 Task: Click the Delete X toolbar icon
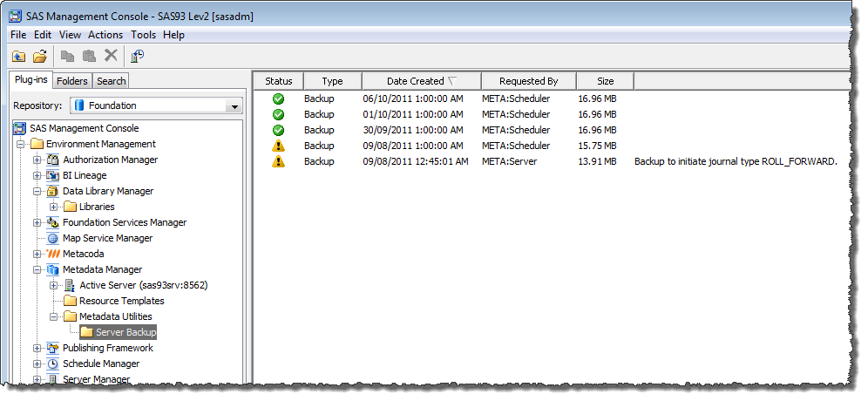pyautogui.click(x=111, y=56)
